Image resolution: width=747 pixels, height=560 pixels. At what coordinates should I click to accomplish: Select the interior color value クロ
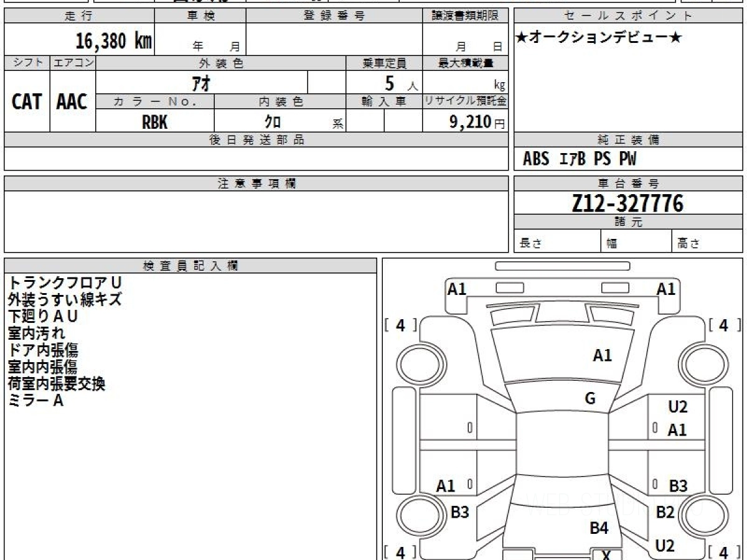coord(273,122)
